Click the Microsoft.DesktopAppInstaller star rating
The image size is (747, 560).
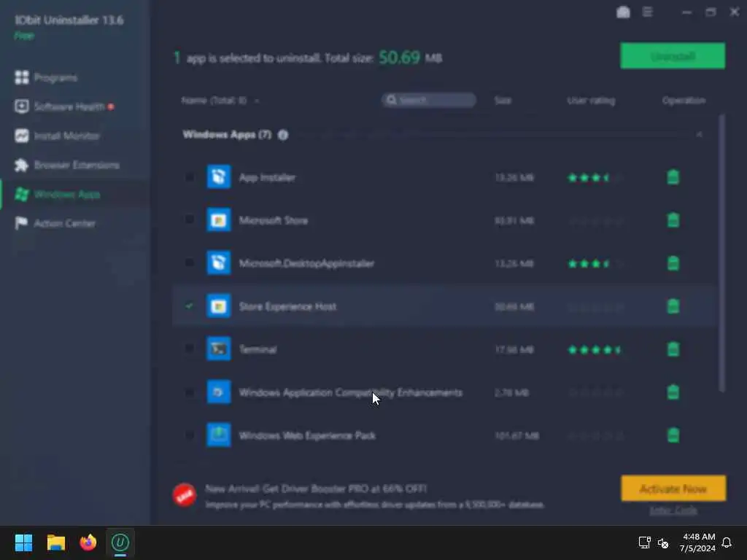[x=595, y=263]
